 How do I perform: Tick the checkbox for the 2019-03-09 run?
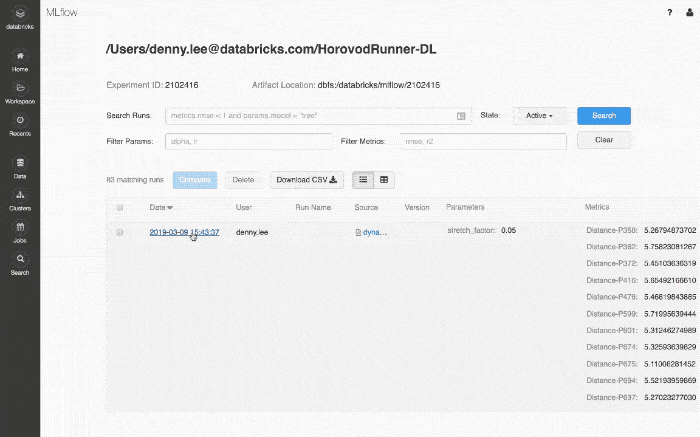(120, 232)
